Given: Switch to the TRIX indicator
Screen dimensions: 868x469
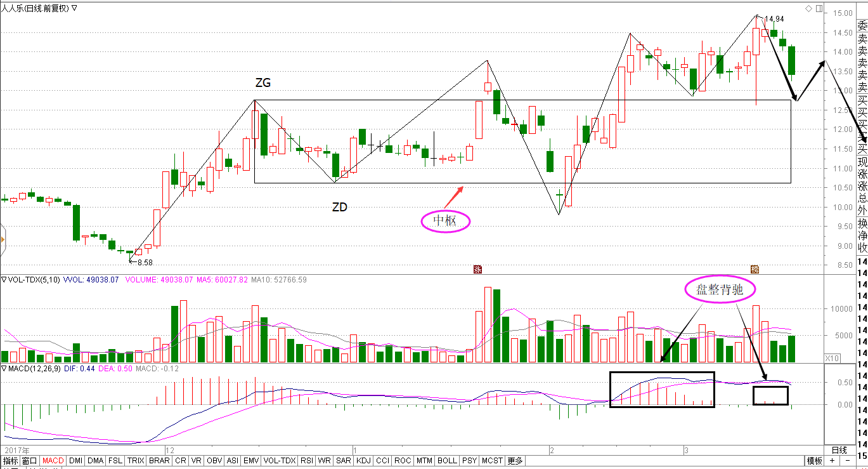Looking at the screenshot, I should pos(136,461).
